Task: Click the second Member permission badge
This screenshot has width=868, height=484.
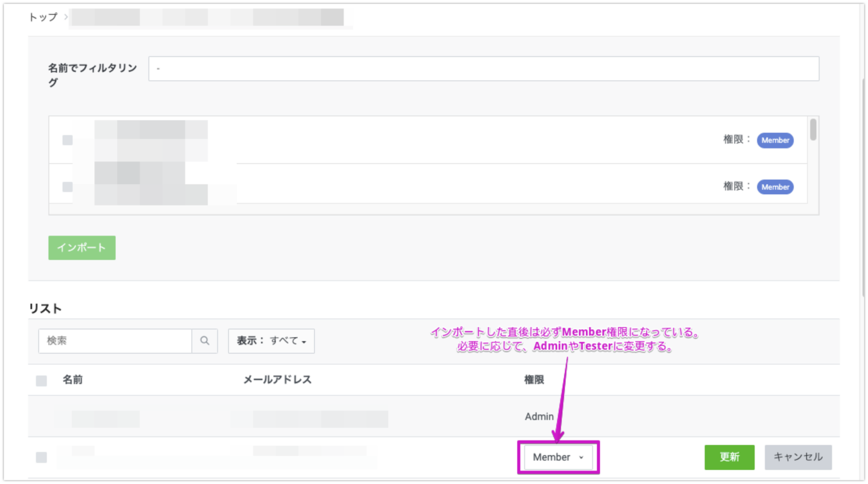Action: (775, 186)
